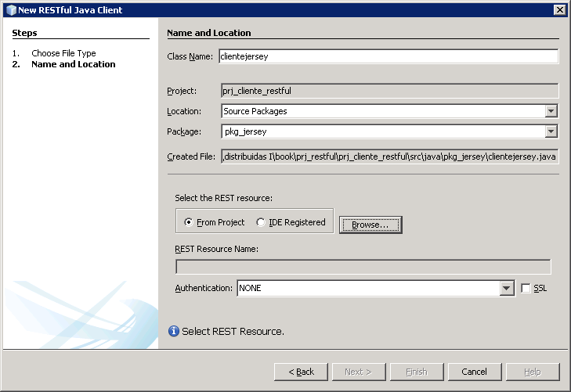
Task: Go back with the Back button
Action: click(301, 372)
